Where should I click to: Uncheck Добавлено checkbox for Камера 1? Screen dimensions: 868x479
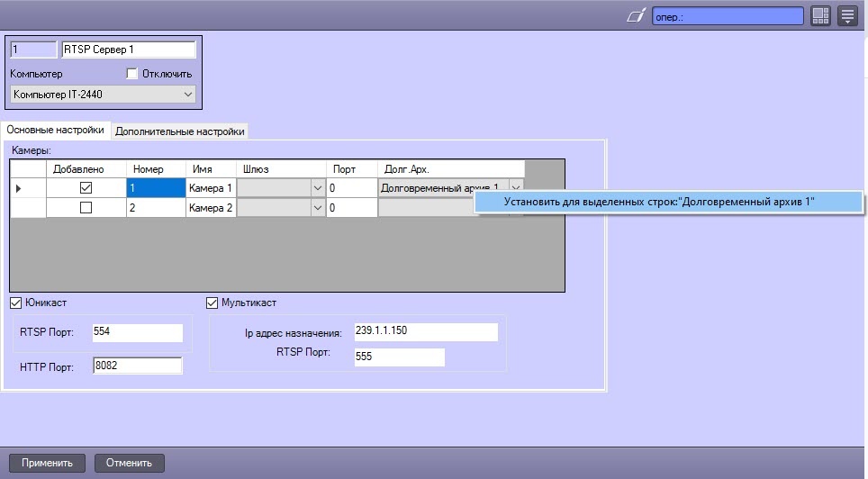click(x=86, y=187)
